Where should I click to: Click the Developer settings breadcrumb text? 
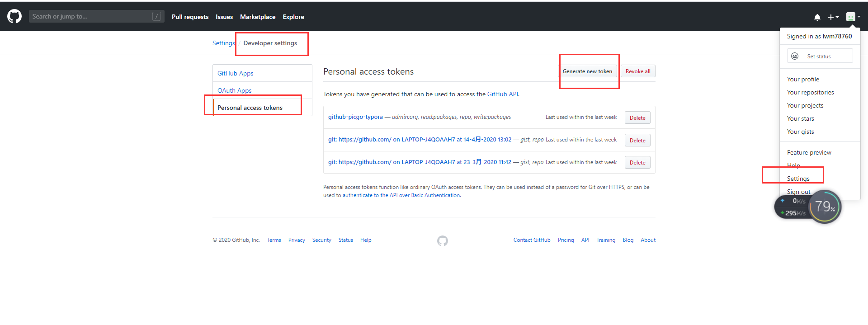tap(270, 43)
